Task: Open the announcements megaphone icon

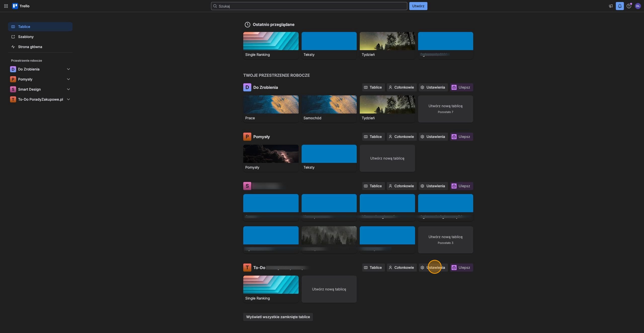Action: pos(611,6)
